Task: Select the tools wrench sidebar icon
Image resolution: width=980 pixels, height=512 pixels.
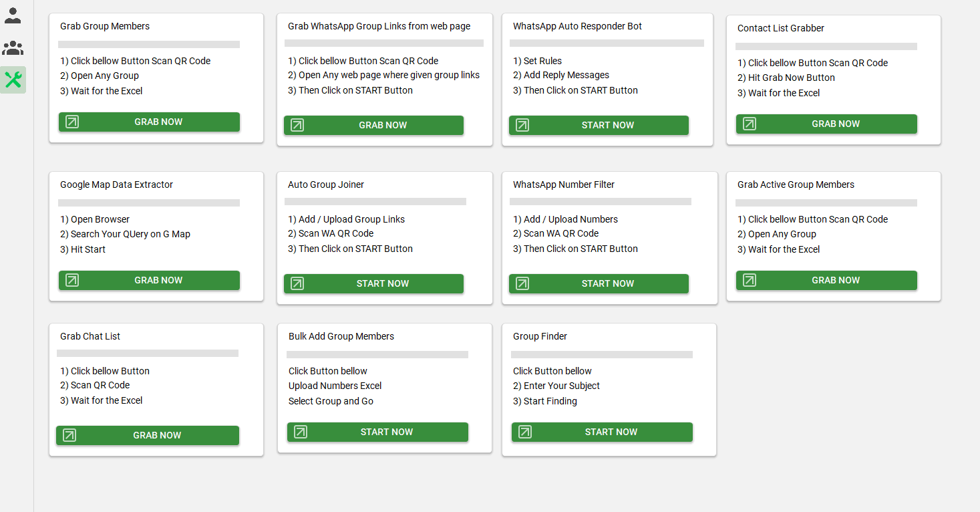Action: (13, 80)
